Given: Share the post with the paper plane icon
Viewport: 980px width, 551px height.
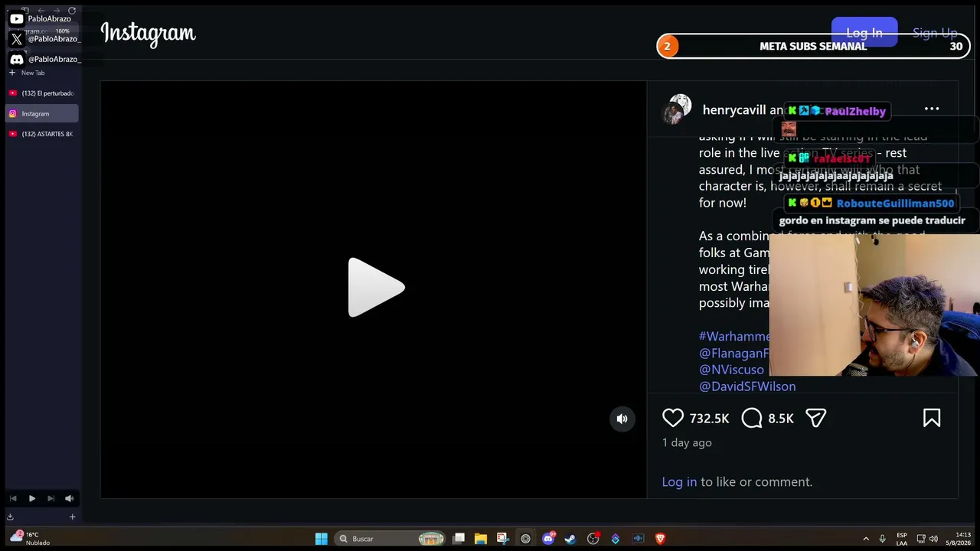Looking at the screenshot, I should [x=816, y=418].
